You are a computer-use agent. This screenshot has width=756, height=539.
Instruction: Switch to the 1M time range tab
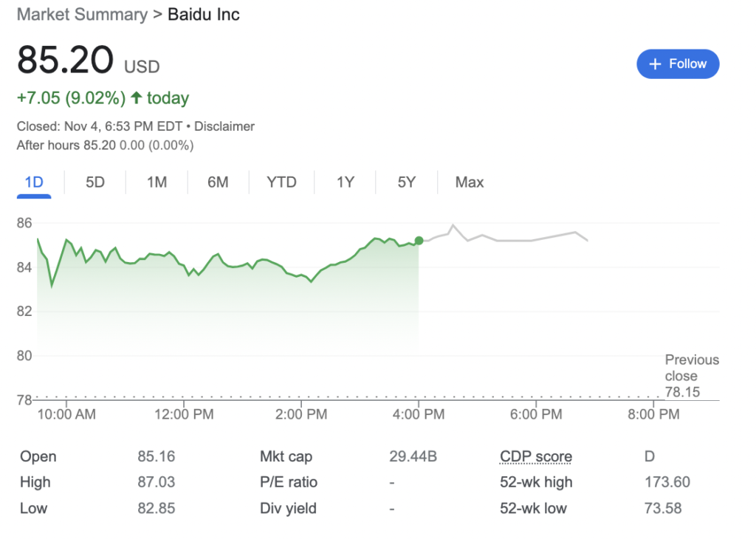[x=157, y=182]
